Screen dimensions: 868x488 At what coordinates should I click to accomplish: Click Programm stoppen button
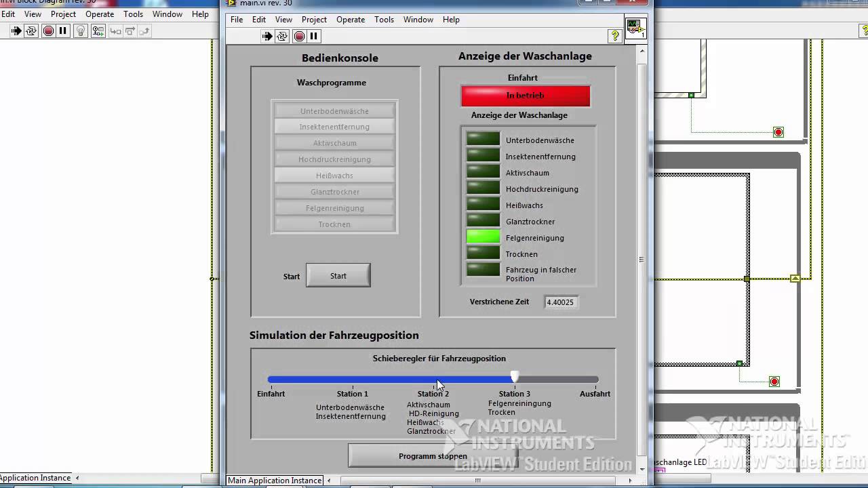point(433,456)
